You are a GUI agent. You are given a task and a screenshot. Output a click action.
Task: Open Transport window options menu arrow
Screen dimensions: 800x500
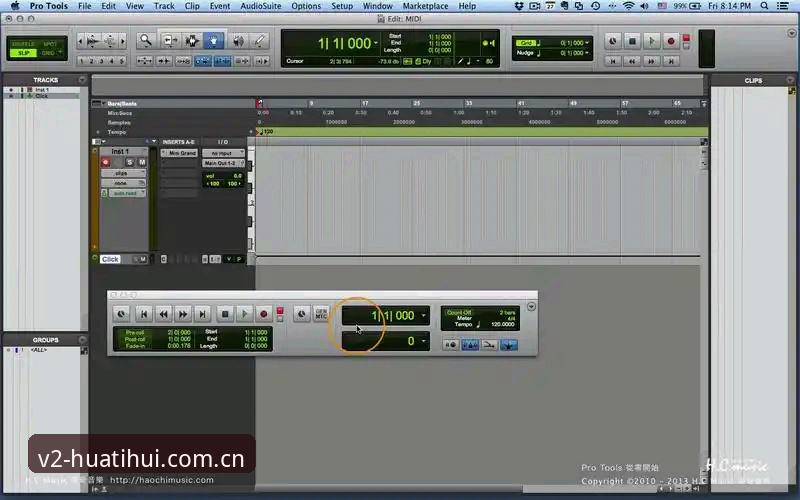[x=531, y=307]
